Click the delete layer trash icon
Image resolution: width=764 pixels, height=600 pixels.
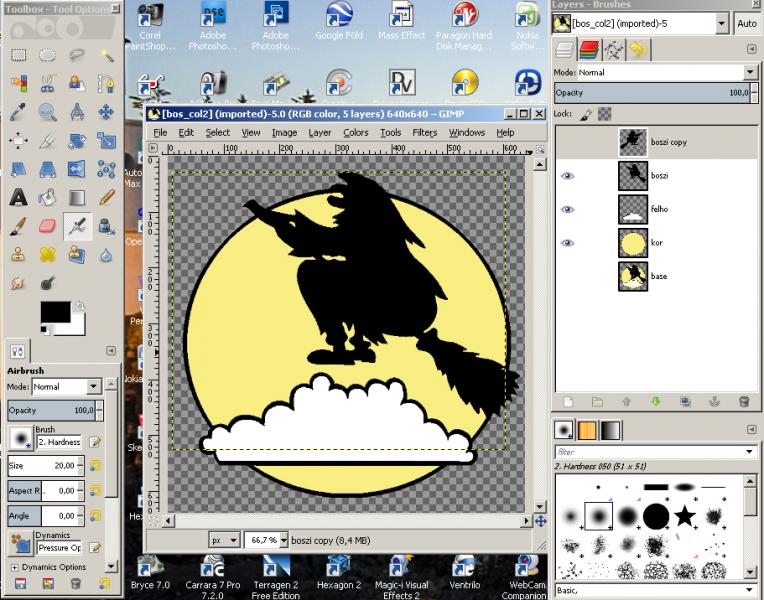[x=744, y=402]
